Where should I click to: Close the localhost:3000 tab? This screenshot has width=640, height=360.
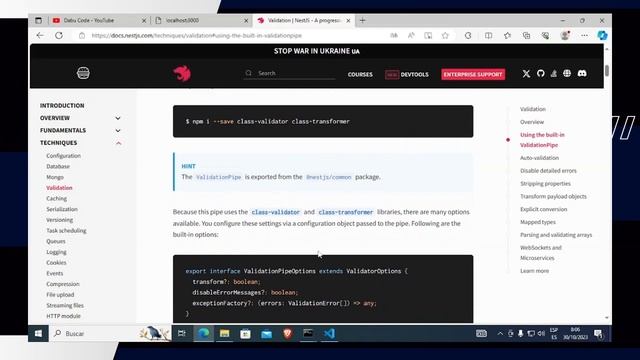(246, 20)
